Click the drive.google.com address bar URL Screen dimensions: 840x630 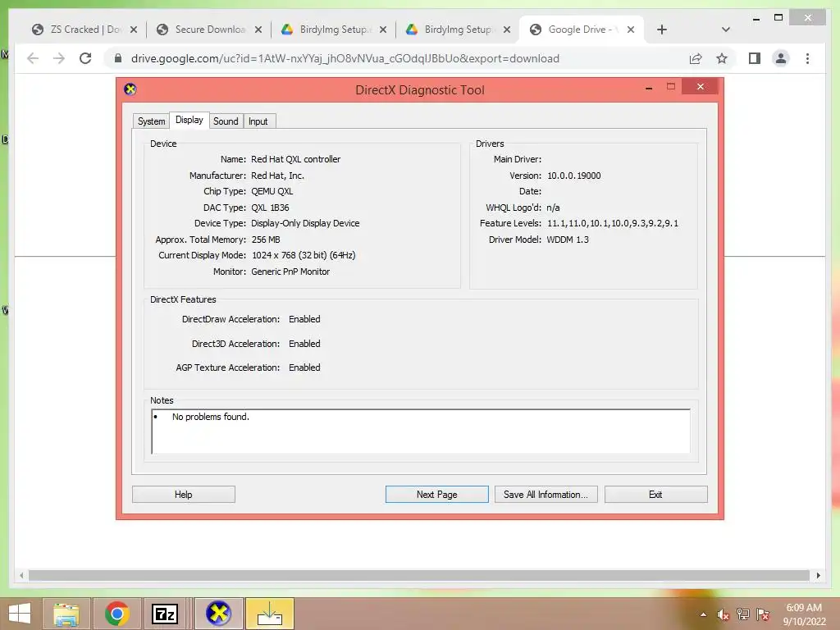click(345, 58)
